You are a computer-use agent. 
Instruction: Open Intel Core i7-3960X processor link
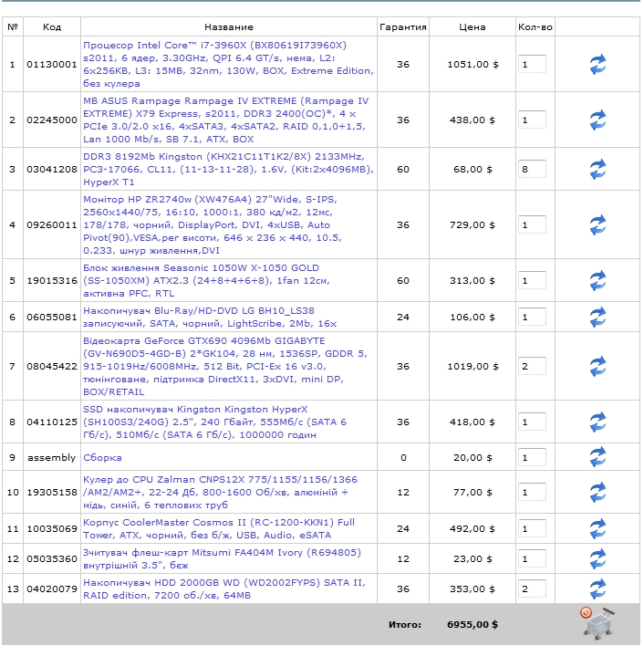pos(228,64)
